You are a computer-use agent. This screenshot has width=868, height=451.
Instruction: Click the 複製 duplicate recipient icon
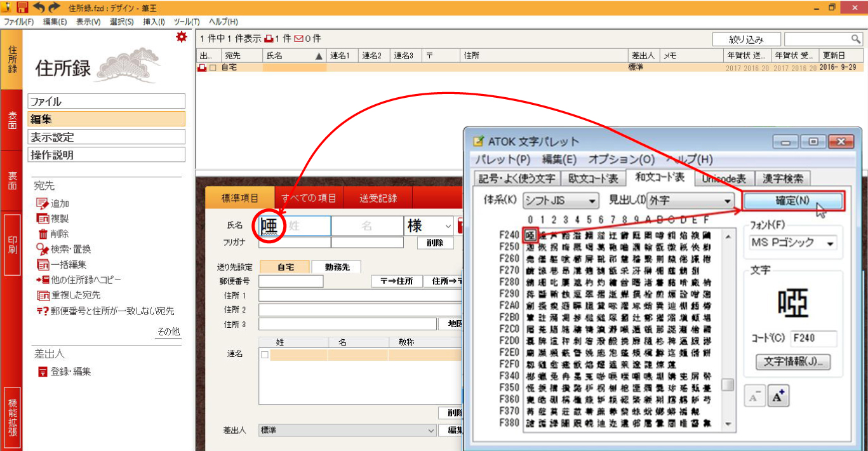pos(43,219)
